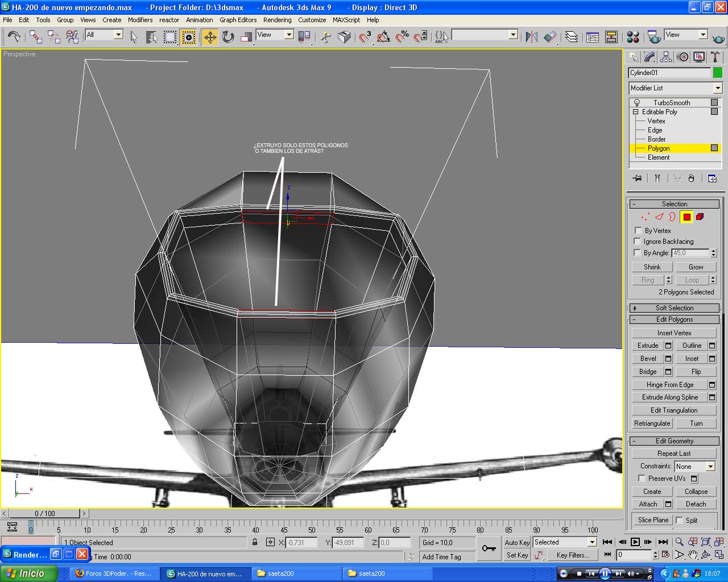Switch to the Hierarchy command panel
The image size is (728, 582).
click(666, 57)
